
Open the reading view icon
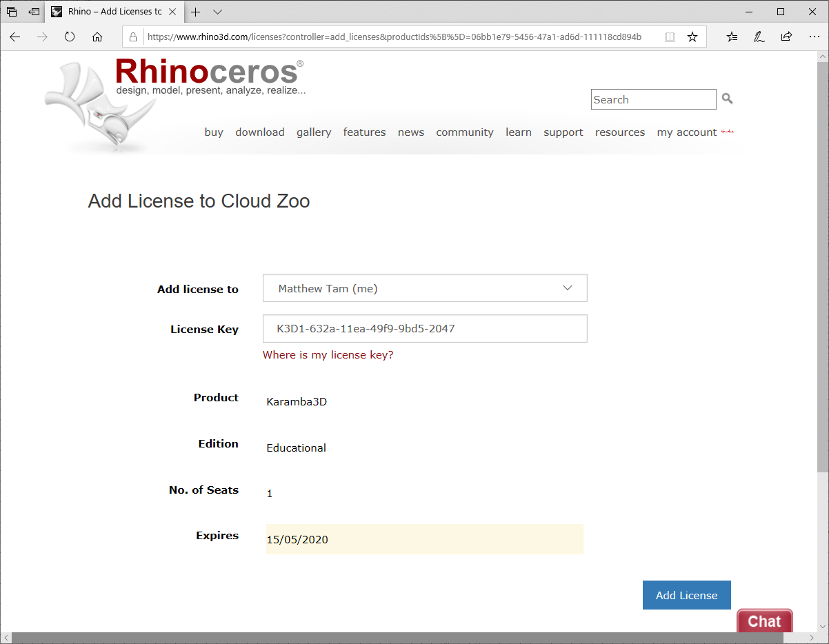click(x=670, y=37)
